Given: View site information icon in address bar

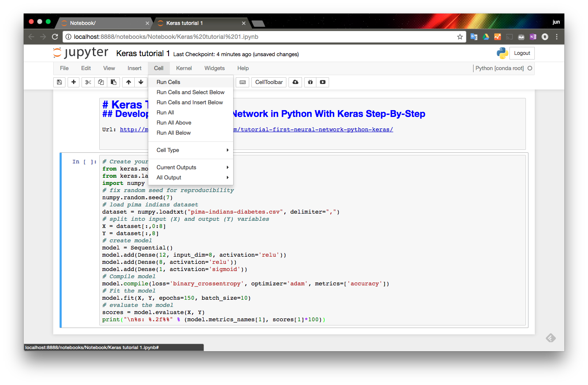Looking at the screenshot, I should [68, 37].
